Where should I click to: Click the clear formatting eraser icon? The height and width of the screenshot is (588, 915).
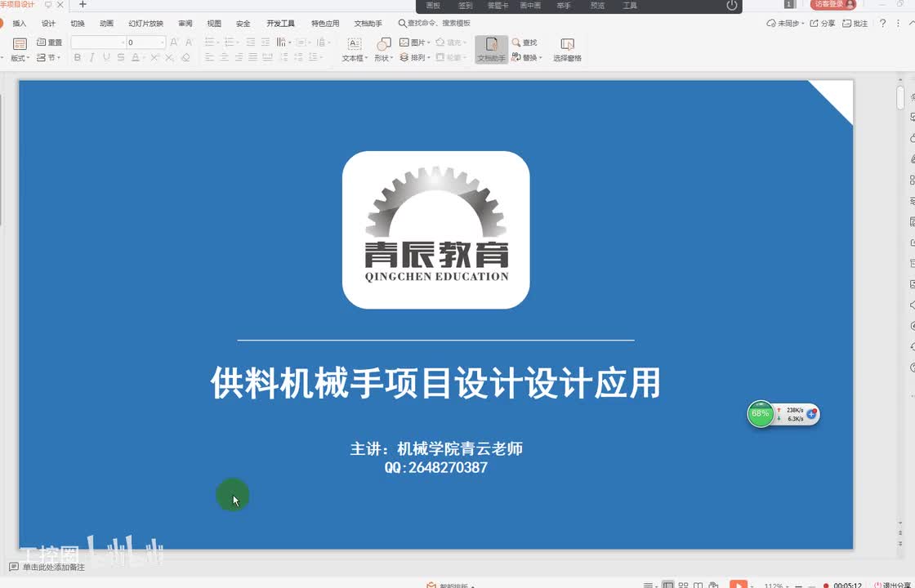point(185,57)
